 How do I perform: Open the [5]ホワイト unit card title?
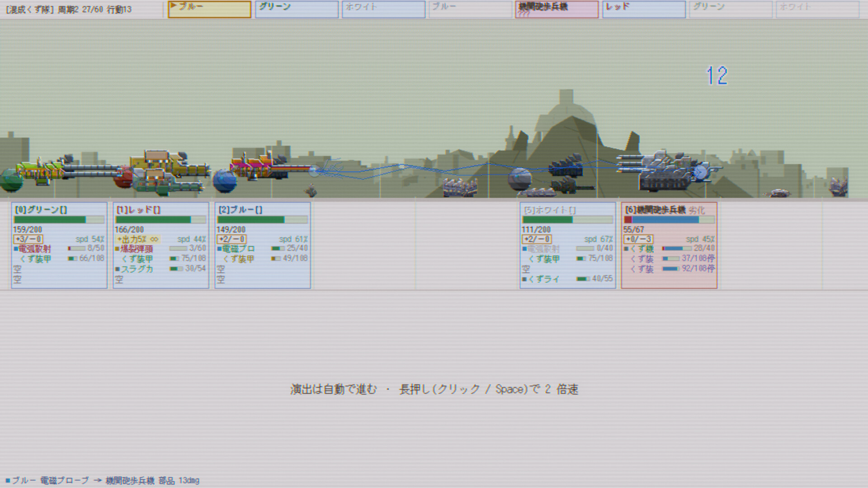click(550, 210)
